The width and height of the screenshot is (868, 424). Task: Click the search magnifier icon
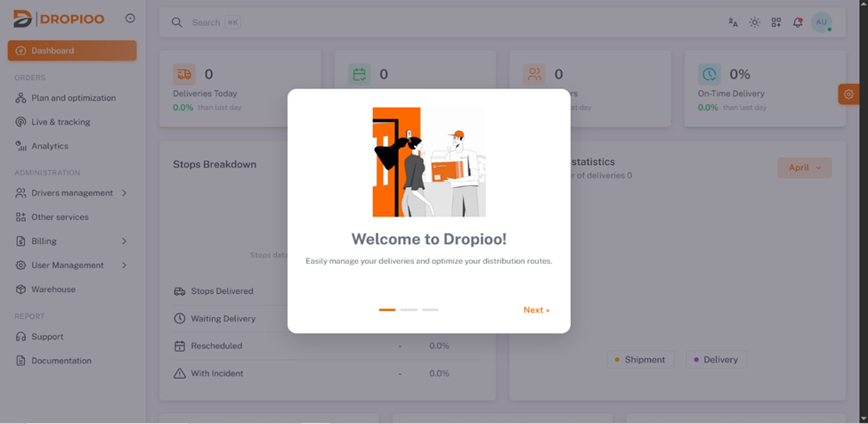point(177,22)
